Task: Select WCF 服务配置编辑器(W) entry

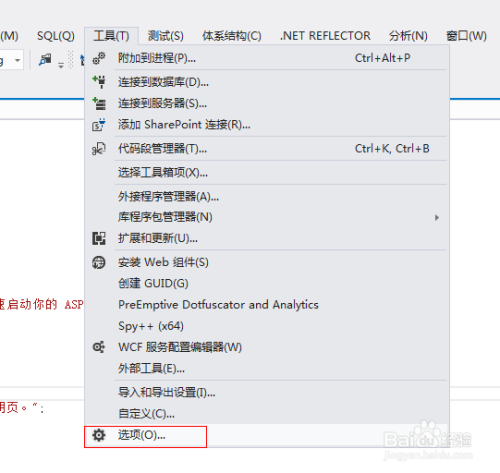Action: coord(267,347)
